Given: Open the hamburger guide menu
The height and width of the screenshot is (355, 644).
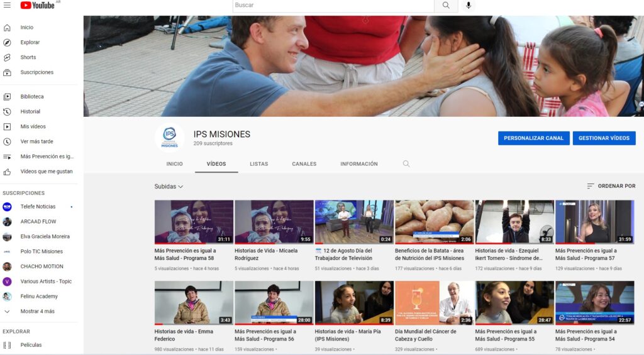Looking at the screenshot, I should point(7,5).
